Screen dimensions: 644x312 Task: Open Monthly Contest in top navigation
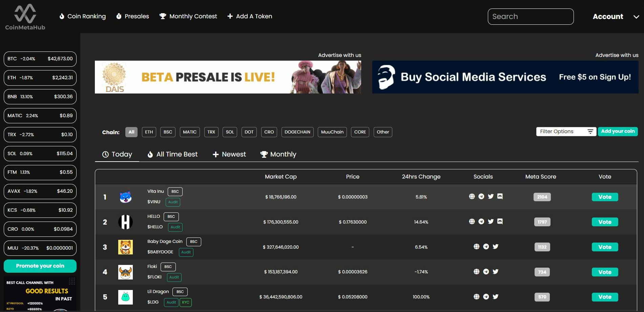pos(188,16)
